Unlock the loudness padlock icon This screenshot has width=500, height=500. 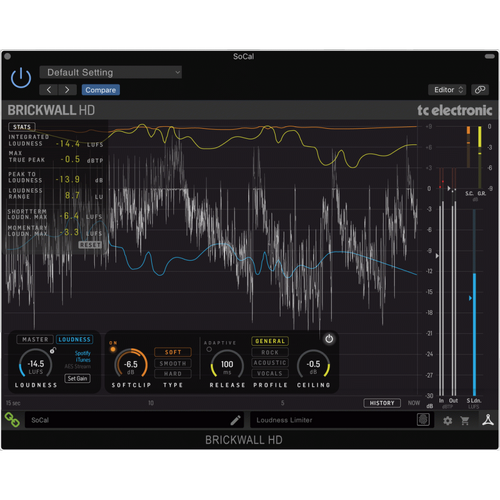53,350
